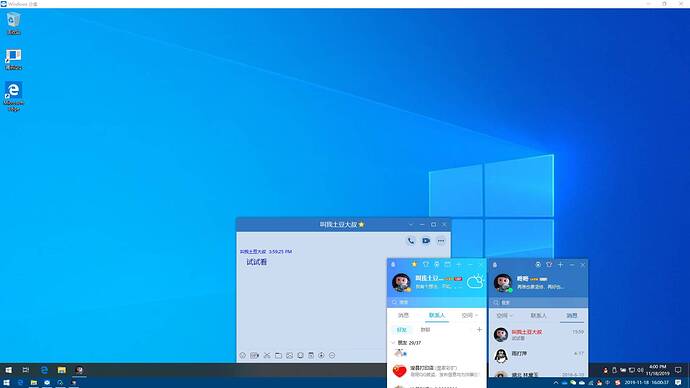The height and width of the screenshot is (388, 690).
Task: Open the shirt skin icon in left QQ panel
Action: tap(426, 264)
